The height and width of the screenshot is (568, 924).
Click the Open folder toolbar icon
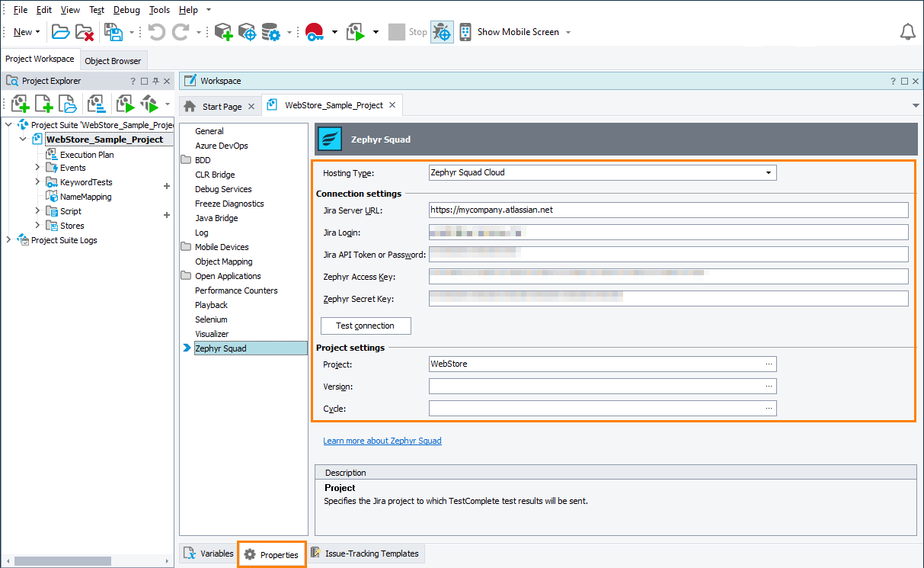pos(60,32)
